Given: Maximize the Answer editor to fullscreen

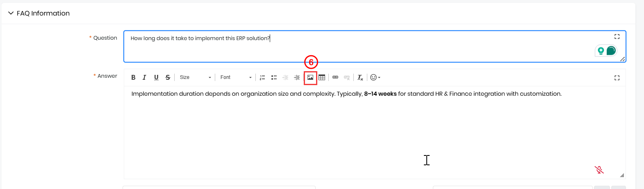Looking at the screenshot, I should coord(617,78).
